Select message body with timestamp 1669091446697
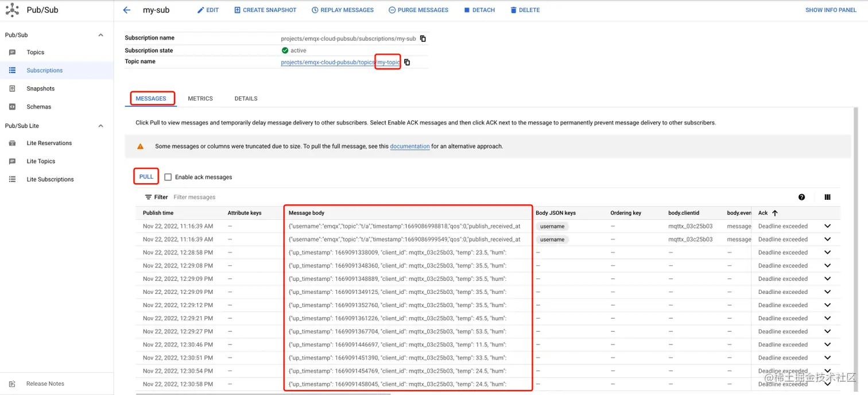Image resolution: width=868 pixels, height=395 pixels. [x=397, y=345]
